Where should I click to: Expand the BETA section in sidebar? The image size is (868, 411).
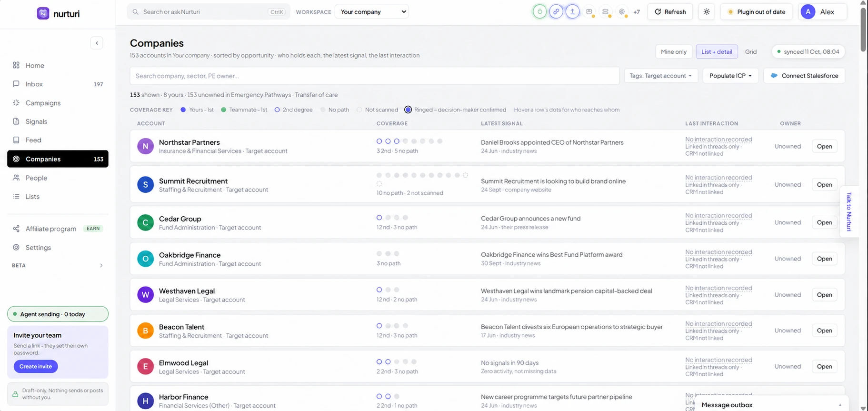point(58,265)
